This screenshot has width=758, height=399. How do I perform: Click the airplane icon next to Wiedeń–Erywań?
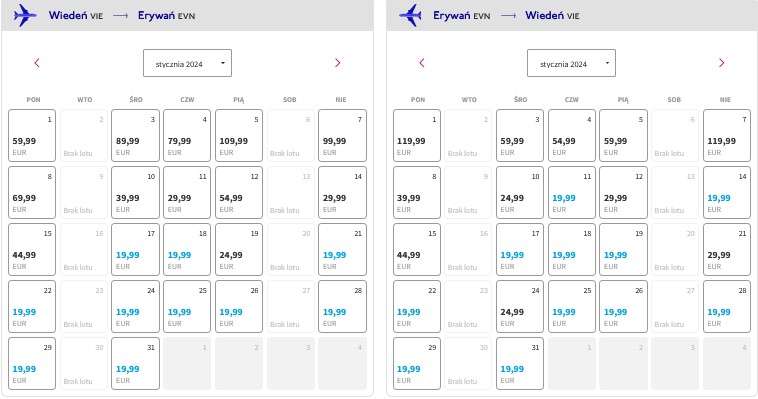click(25, 15)
